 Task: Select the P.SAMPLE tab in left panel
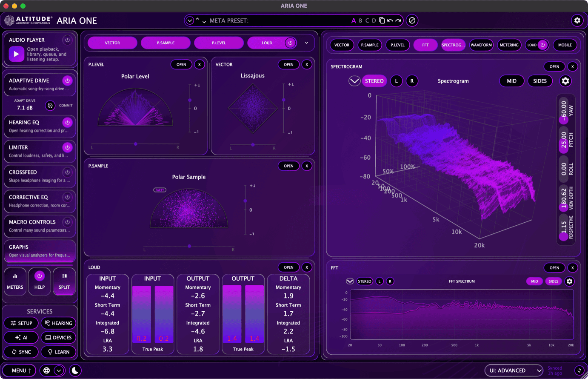coord(166,43)
